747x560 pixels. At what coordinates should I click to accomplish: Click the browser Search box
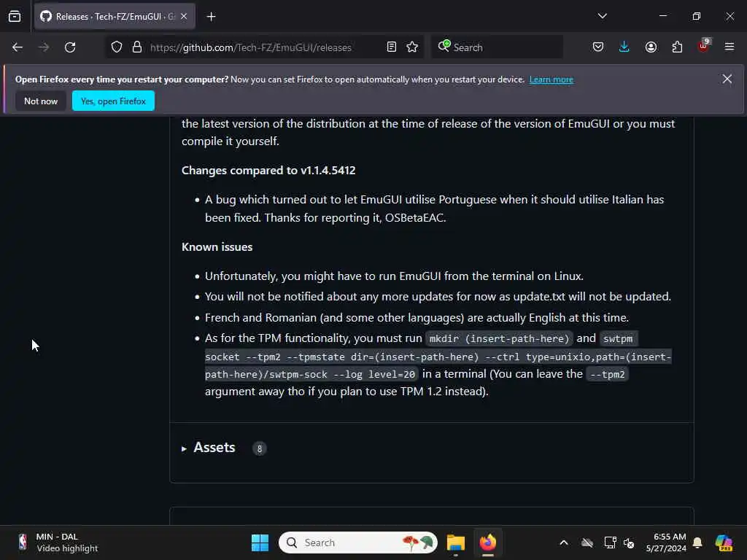tap(498, 47)
